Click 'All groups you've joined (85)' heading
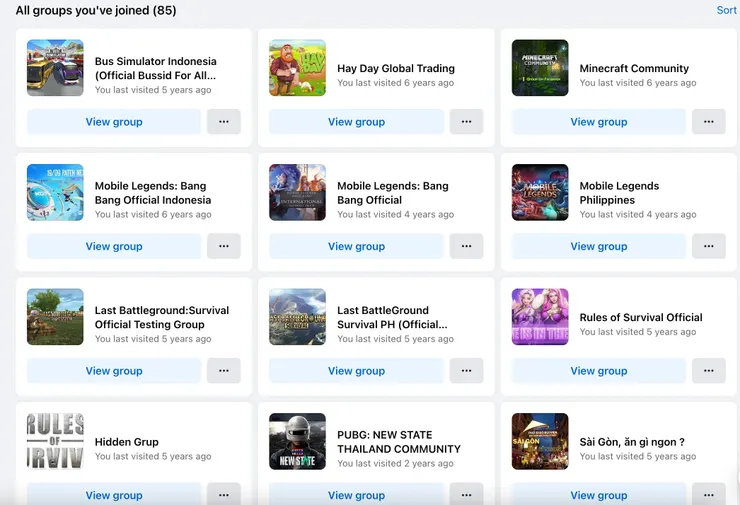Viewport: 740px width, 505px height. click(x=96, y=10)
